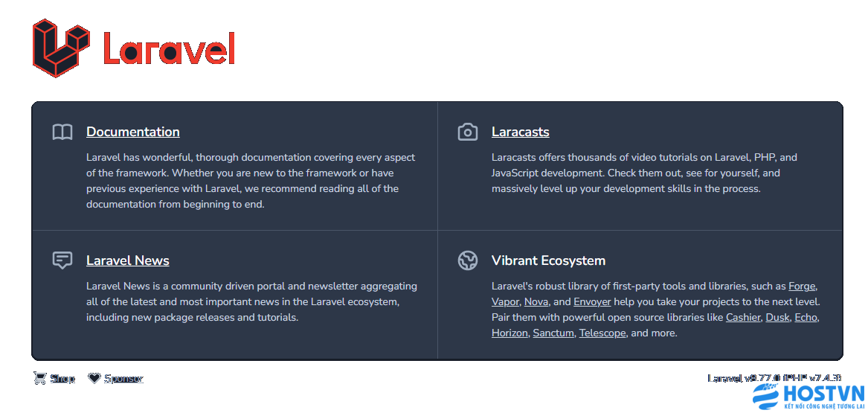Screen dimensions: 868x416
Task: Open the Laracasts link
Action: [521, 132]
